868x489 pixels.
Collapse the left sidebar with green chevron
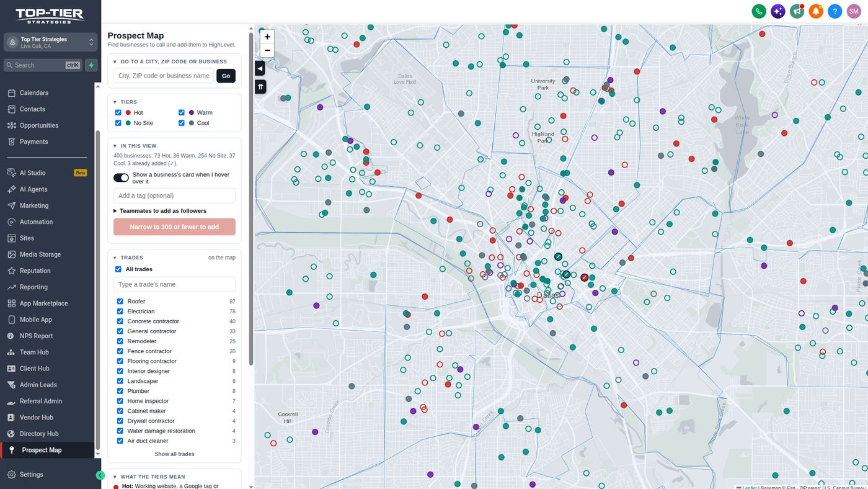coord(100,475)
